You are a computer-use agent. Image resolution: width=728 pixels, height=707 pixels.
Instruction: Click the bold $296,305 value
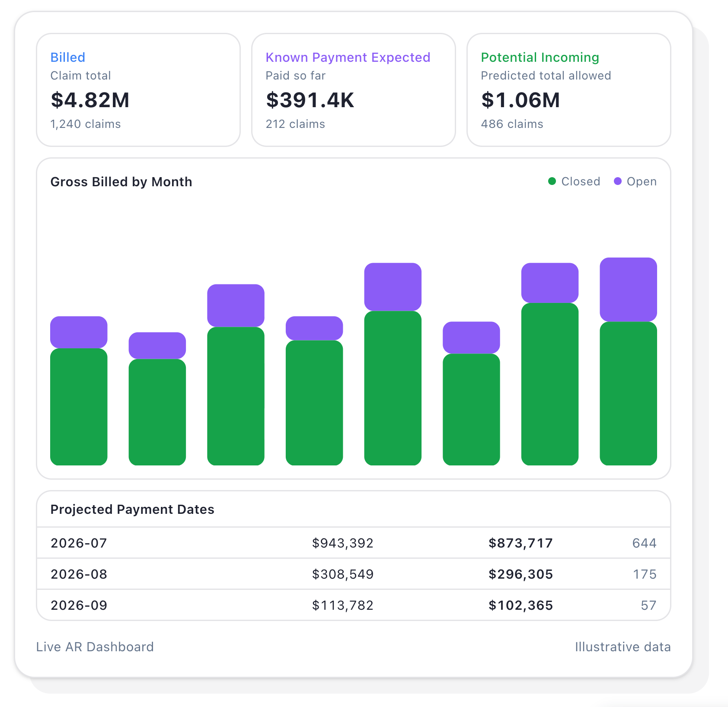[520, 574]
